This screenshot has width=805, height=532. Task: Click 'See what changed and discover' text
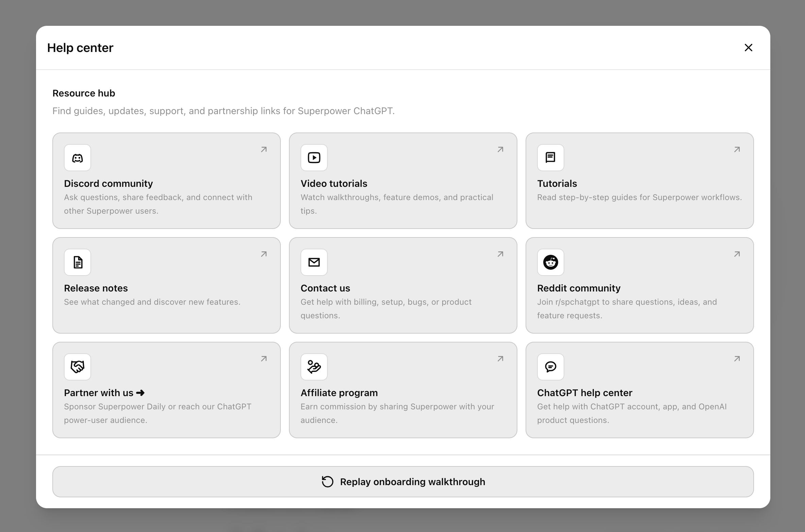pos(152,302)
